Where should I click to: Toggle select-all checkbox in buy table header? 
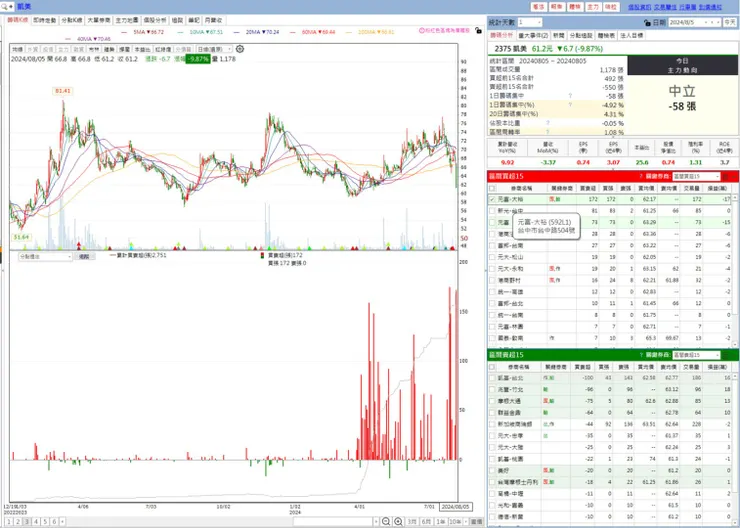[492, 188]
